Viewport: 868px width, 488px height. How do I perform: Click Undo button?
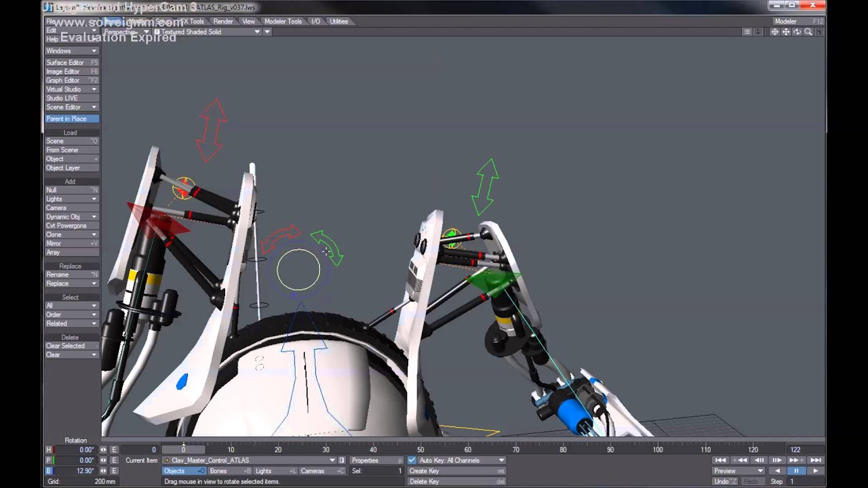pos(725,481)
